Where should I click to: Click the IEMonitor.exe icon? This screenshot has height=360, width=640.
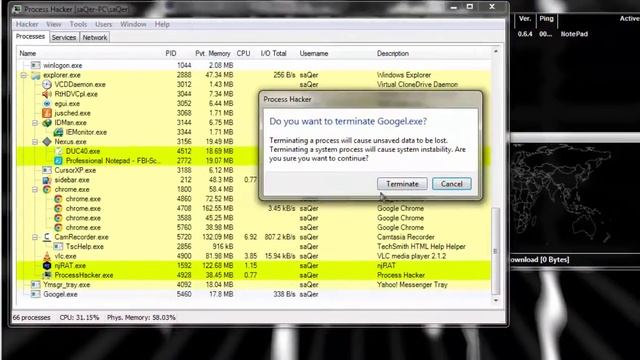pos(58,132)
